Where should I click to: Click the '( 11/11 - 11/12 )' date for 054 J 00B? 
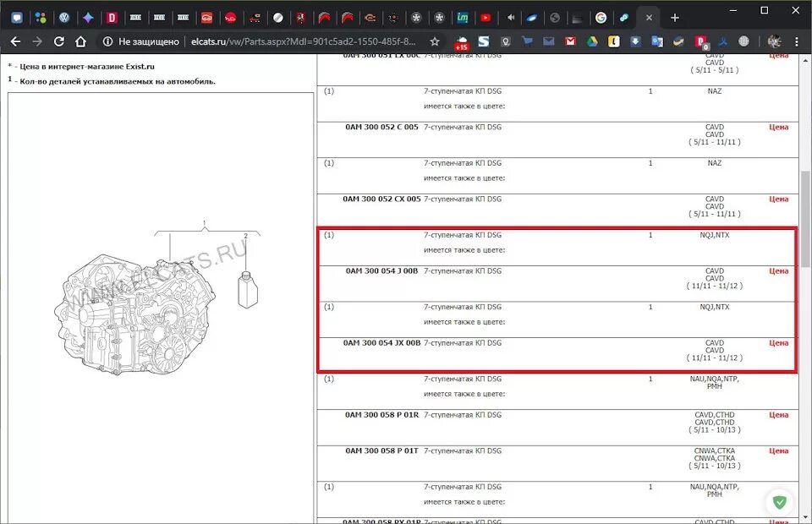[x=714, y=286]
